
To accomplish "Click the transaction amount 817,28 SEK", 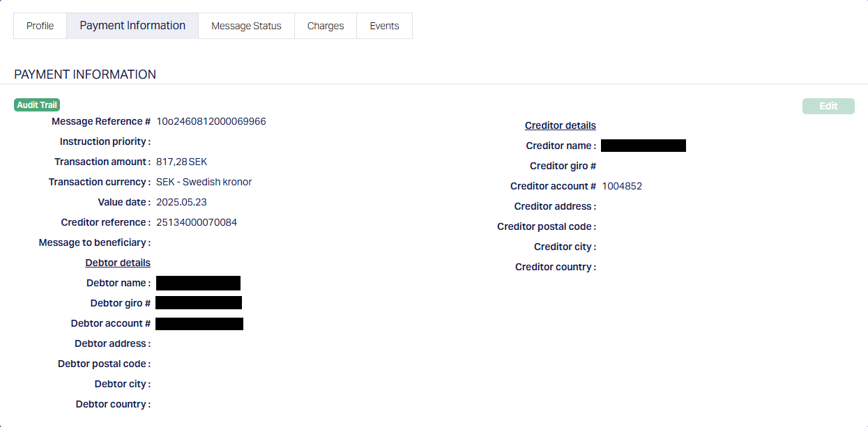I will pos(181,162).
